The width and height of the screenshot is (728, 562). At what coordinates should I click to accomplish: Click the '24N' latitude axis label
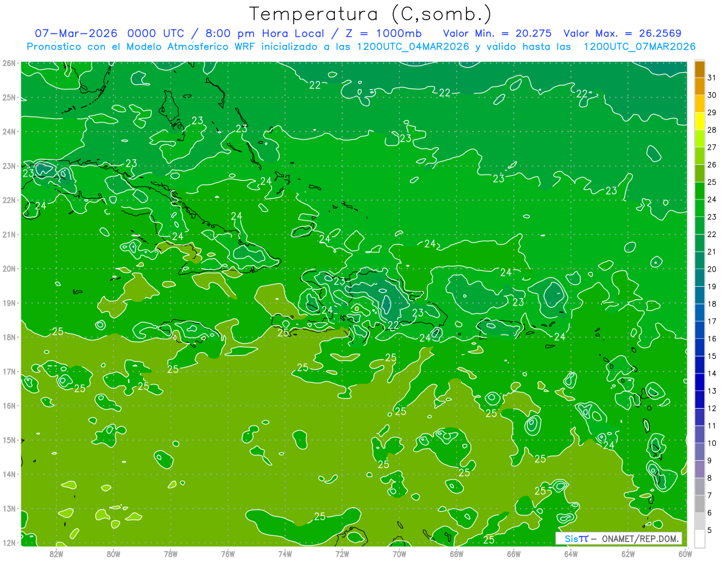click(8, 132)
